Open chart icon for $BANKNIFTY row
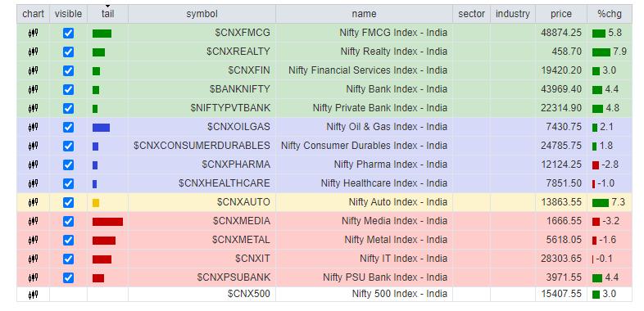 (34, 89)
